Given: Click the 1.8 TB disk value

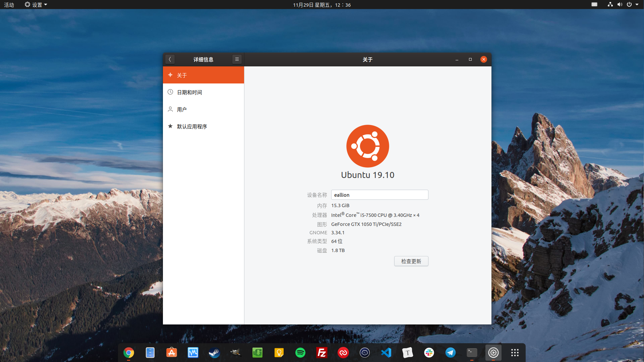Looking at the screenshot, I should [x=338, y=250].
